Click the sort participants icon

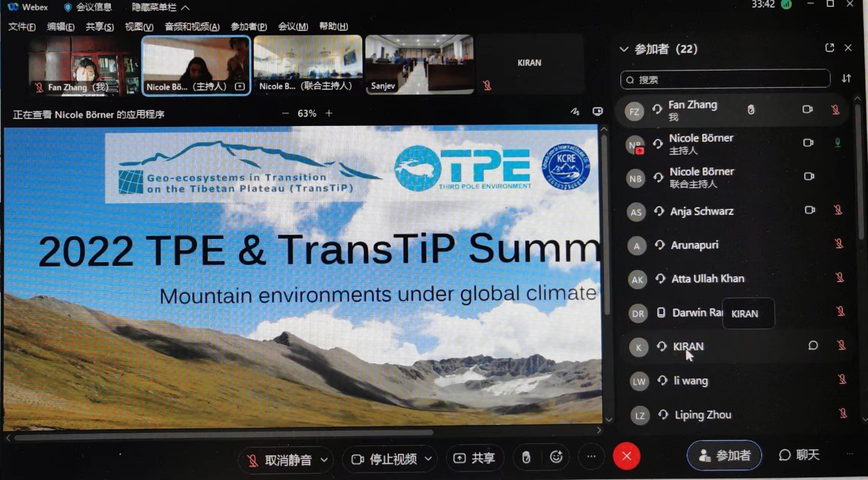846,79
